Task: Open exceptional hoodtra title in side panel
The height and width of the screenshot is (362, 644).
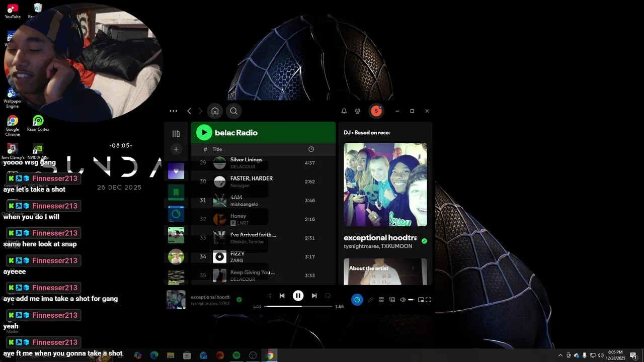Action: (380, 238)
